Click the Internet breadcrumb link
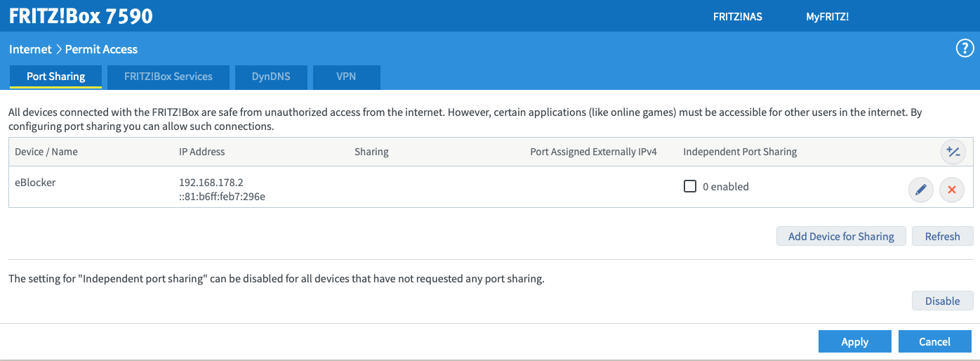Screen dimensions: 980x361 click(x=30, y=49)
